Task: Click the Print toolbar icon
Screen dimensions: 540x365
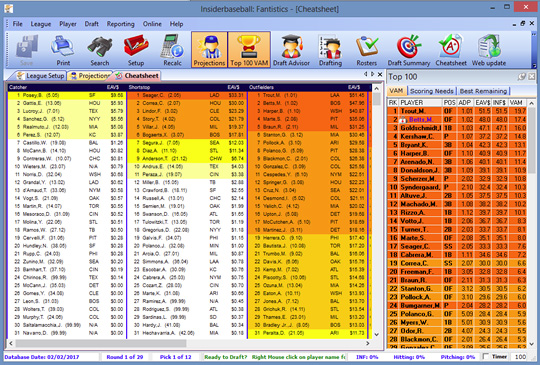Action: 63,50
